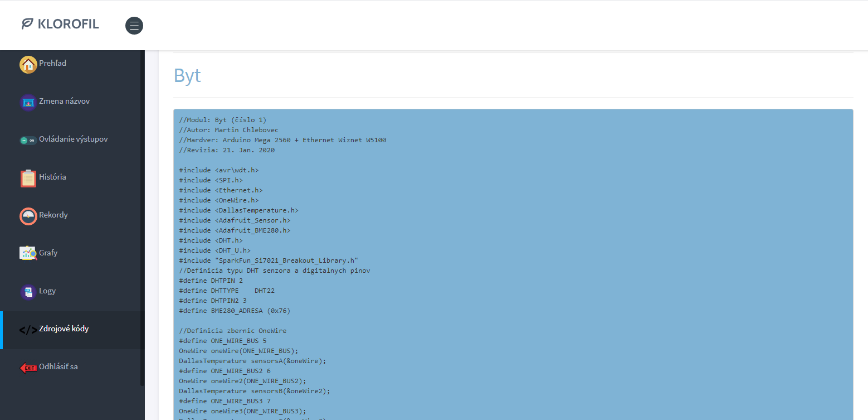Click the on/off switch icon for Ovládanie výstupov
The width and height of the screenshot is (868, 420).
click(28, 141)
